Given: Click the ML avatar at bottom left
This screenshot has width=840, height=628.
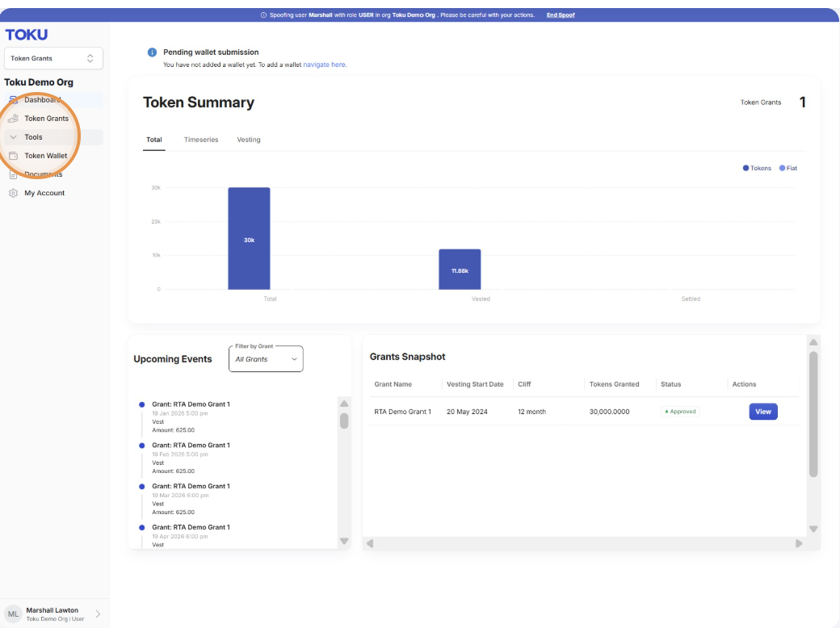Looking at the screenshot, I should [x=14, y=614].
